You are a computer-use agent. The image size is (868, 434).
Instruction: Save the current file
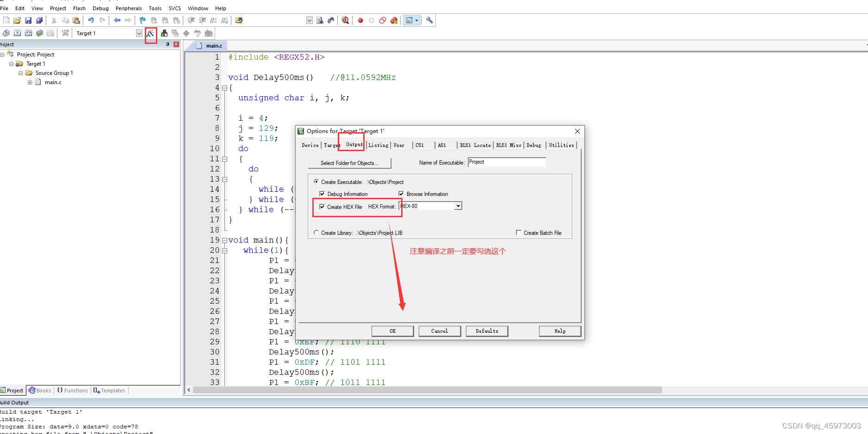[x=28, y=20]
